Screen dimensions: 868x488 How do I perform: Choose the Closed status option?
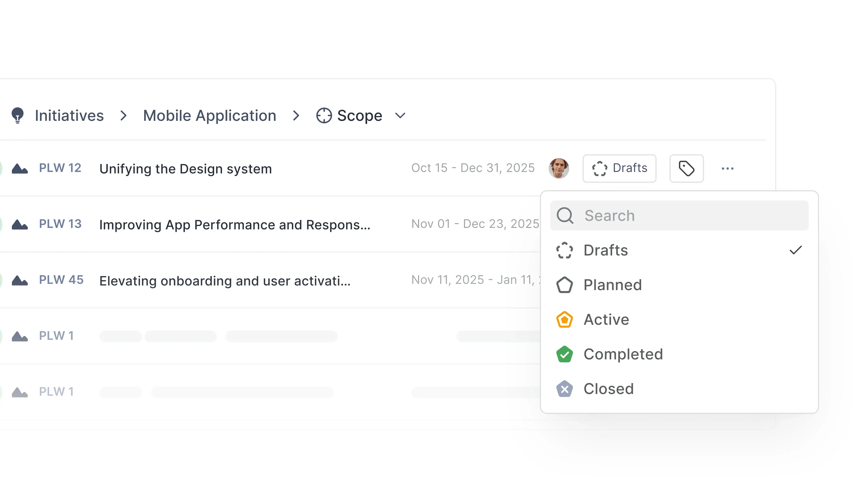tap(608, 389)
